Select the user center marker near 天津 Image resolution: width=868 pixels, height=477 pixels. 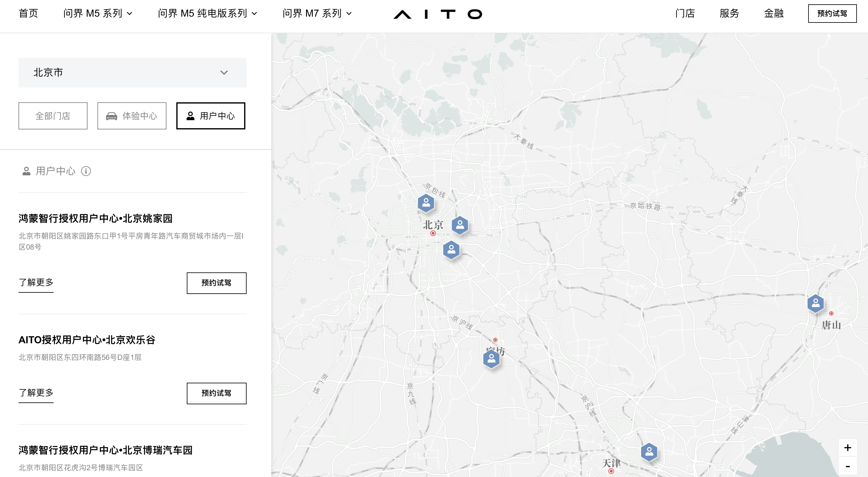(649, 452)
